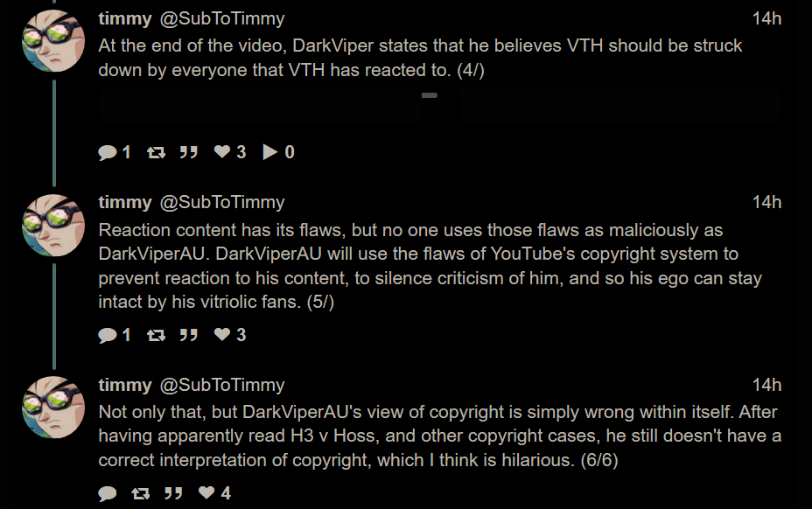Open the embedded media in (4/) tweet
812x509 pixels.
439,108
